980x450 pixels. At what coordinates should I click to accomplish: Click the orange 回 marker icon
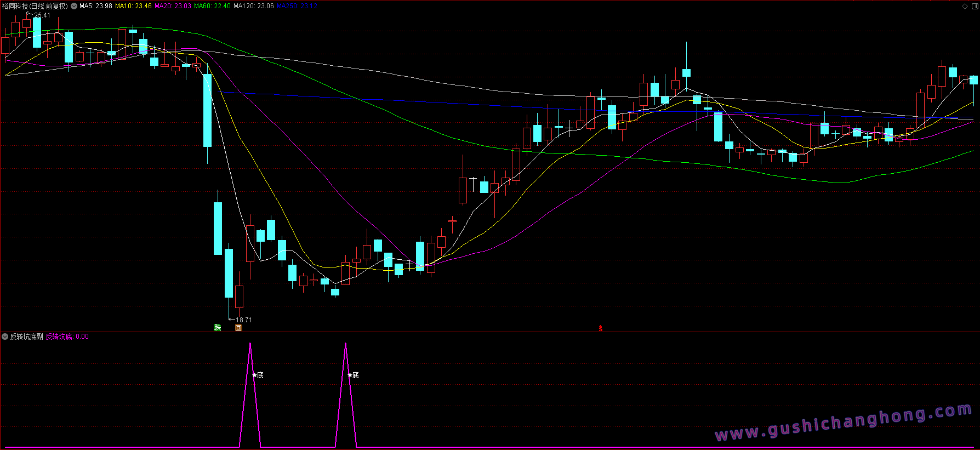pyautogui.click(x=238, y=328)
